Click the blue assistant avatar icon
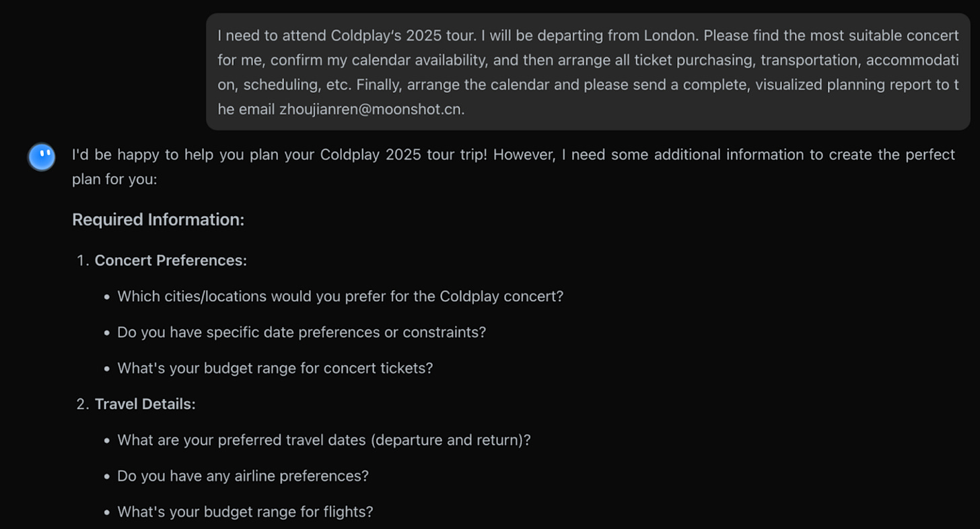Viewport: 980px width, 529px height. [42, 157]
